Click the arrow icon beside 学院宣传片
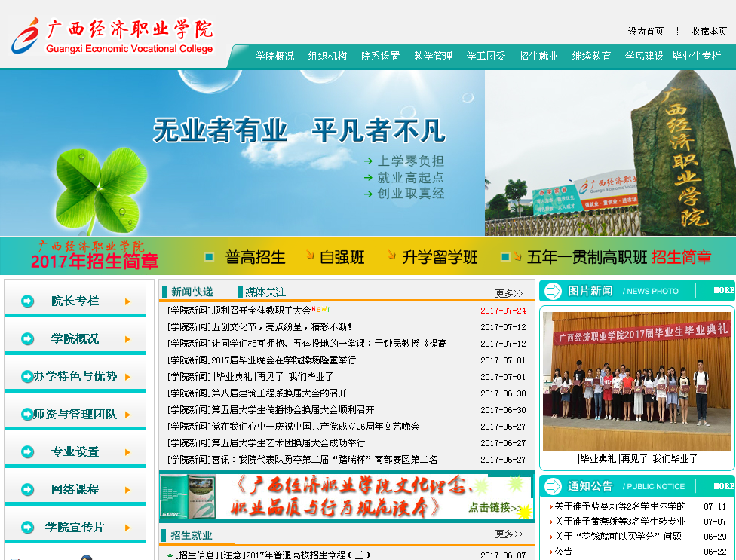The image size is (736, 560). [28, 528]
